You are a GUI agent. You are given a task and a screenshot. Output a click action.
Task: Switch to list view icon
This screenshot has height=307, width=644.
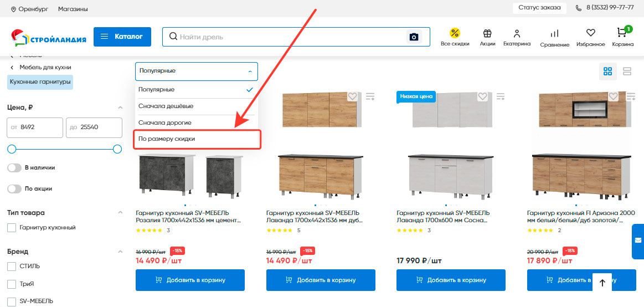pos(627,71)
